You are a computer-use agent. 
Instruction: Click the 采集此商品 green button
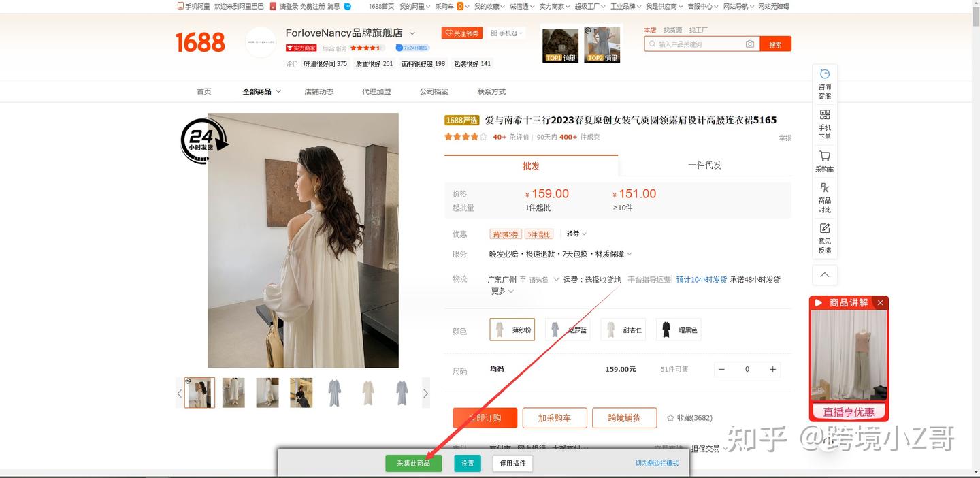[413, 462]
